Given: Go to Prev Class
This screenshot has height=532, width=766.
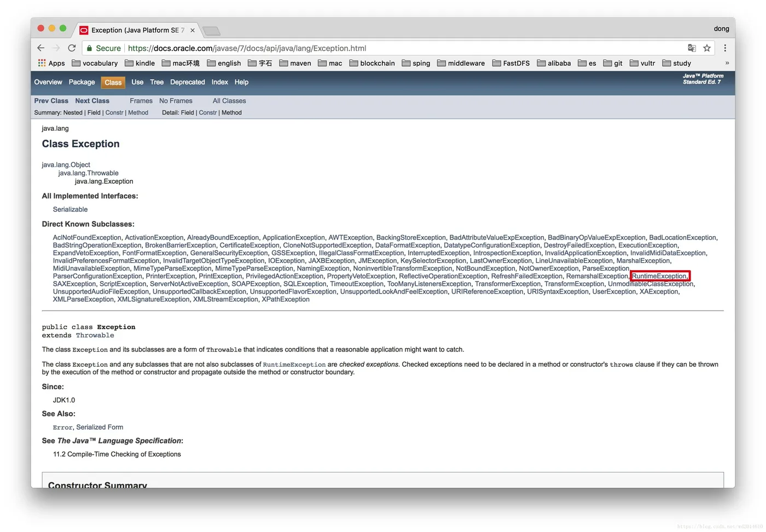Looking at the screenshot, I should pos(51,101).
